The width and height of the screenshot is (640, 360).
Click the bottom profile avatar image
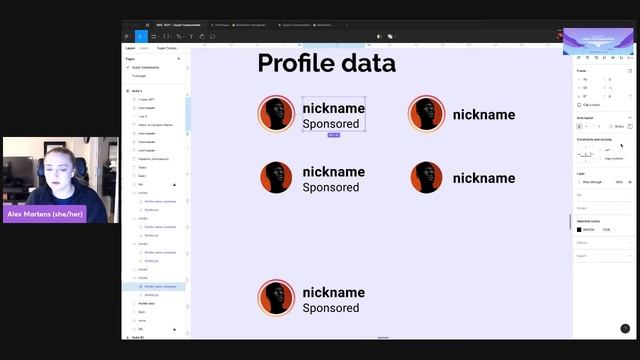(276, 298)
